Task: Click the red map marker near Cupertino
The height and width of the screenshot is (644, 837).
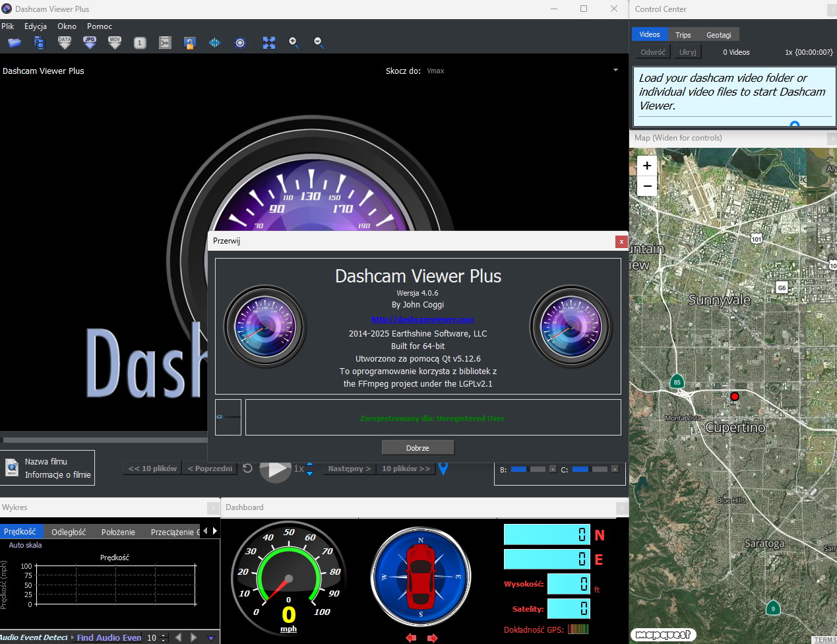Action: pos(735,396)
